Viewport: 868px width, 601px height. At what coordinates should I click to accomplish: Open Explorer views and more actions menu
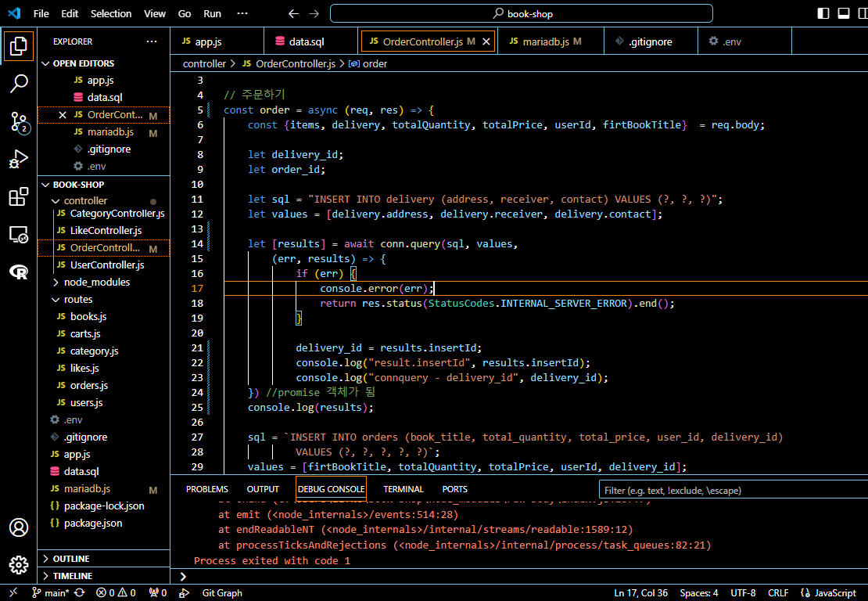coord(152,41)
